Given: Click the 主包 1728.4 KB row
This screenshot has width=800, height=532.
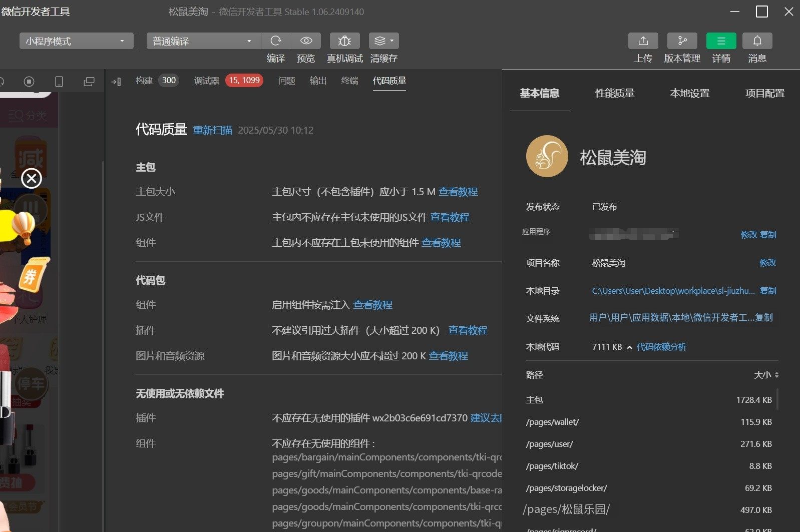Looking at the screenshot, I should coord(649,400).
